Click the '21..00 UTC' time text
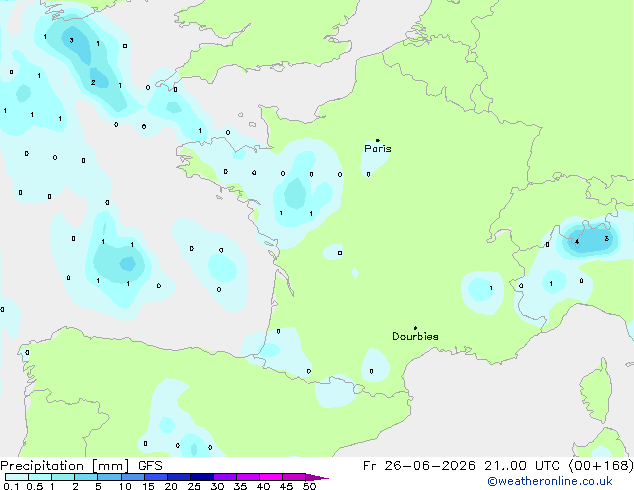The height and width of the screenshot is (490, 634). 522,466
